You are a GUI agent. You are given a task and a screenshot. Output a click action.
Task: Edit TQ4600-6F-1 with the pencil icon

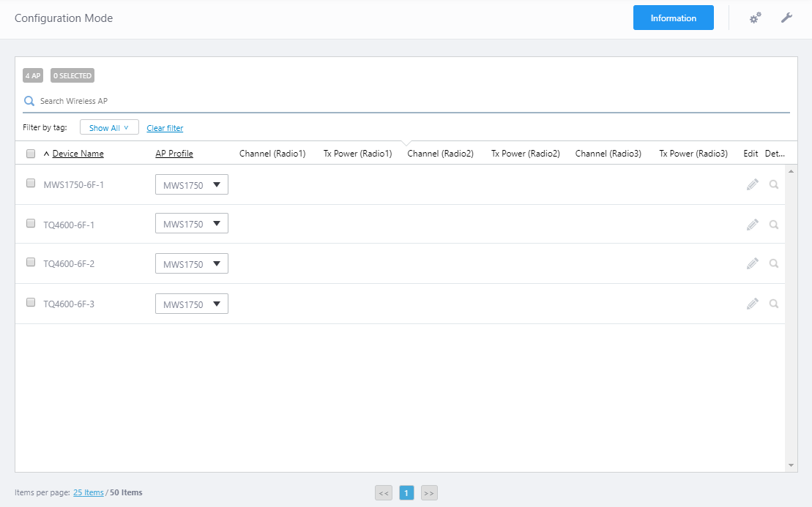[x=753, y=225]
